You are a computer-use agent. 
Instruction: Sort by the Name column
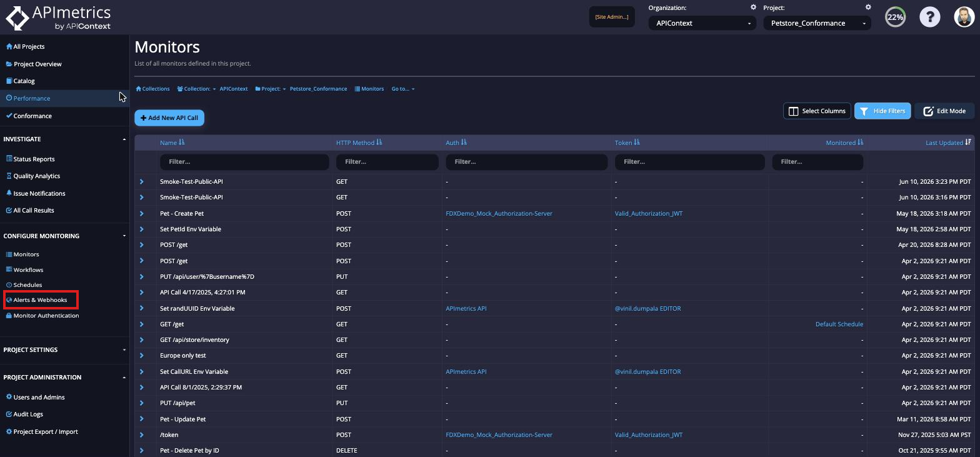point(172,143)
